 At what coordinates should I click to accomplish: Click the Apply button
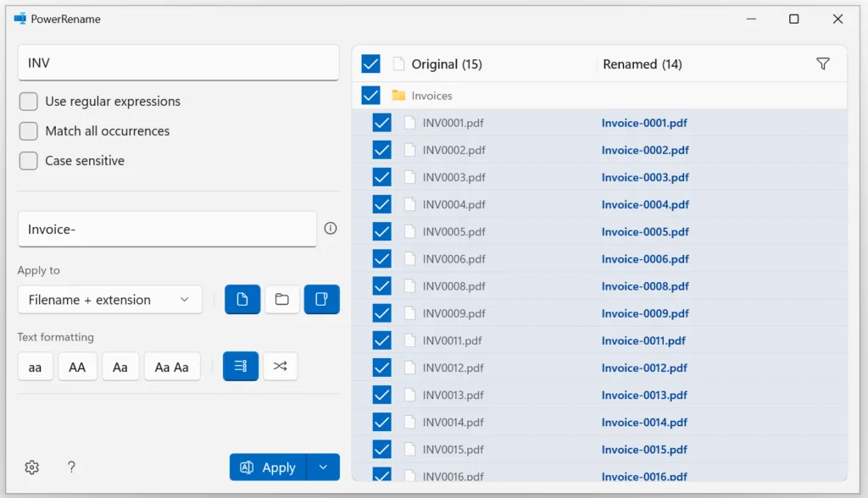[x=269, y=468]
